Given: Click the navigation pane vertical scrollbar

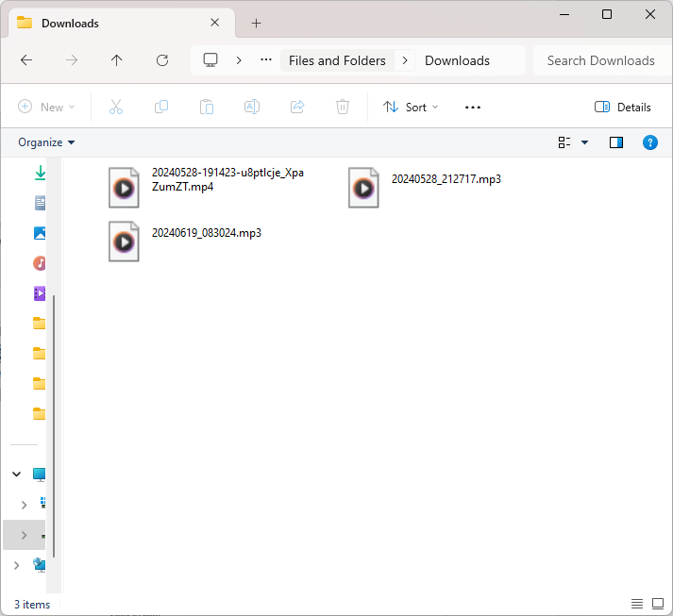Looking at the screenshot, I should [x=54, y=425].
